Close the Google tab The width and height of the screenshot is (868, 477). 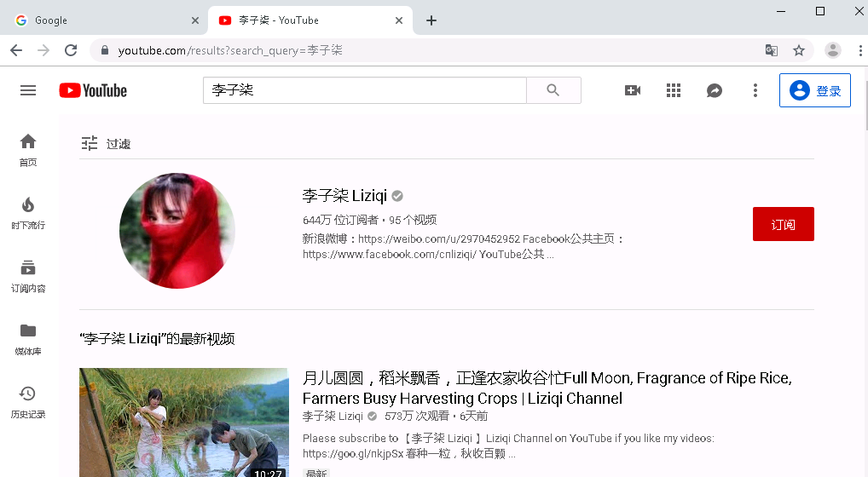[195, 20]
